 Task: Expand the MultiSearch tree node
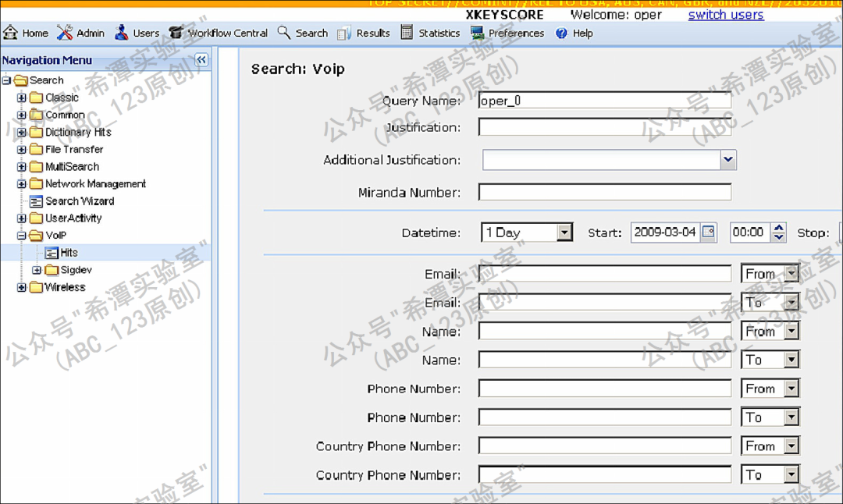(22, 166)
